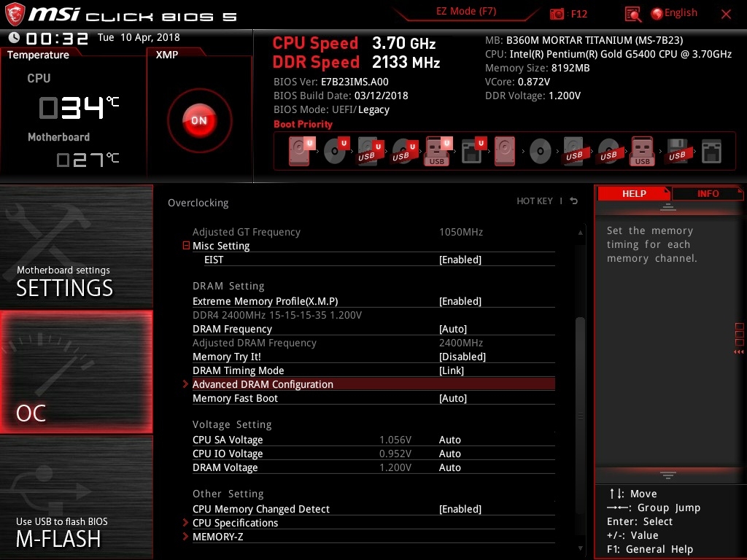
Task: Click the DDR4 2400MHz 15-15-15-35 1.200V line
Action: point(276,315)
